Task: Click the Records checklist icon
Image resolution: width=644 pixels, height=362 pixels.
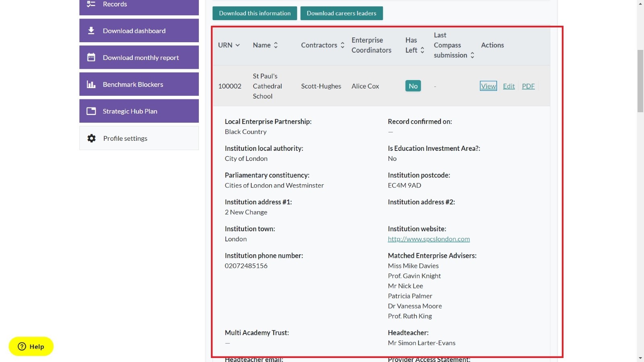Action: (x=91, y=4)
